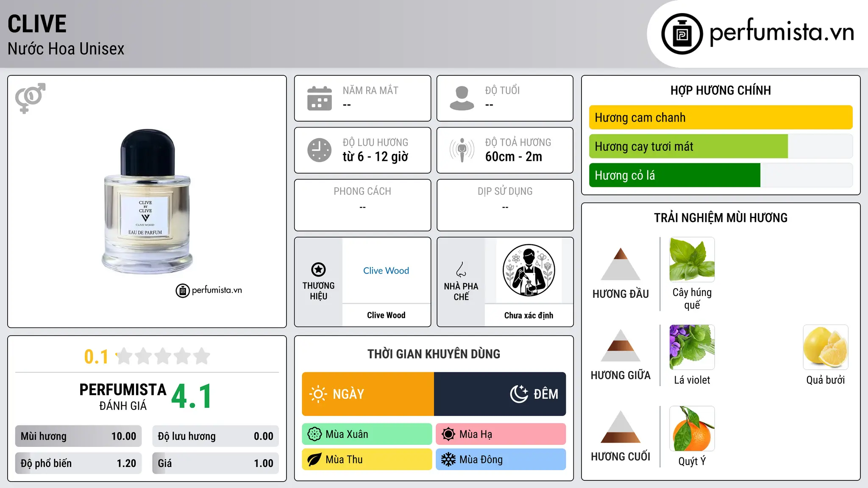Click the Năm ra mắt label
Screen dimensions: 868x488
370,90
